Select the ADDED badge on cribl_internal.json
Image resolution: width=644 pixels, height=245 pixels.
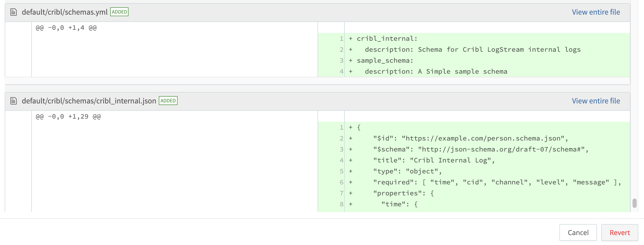pyautogui.click(x=168, y=101)
